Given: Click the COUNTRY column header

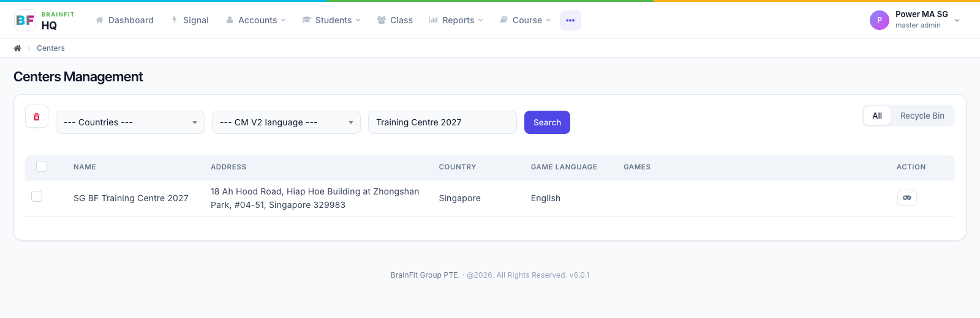Looking at the screenshot, I should 458,167.
